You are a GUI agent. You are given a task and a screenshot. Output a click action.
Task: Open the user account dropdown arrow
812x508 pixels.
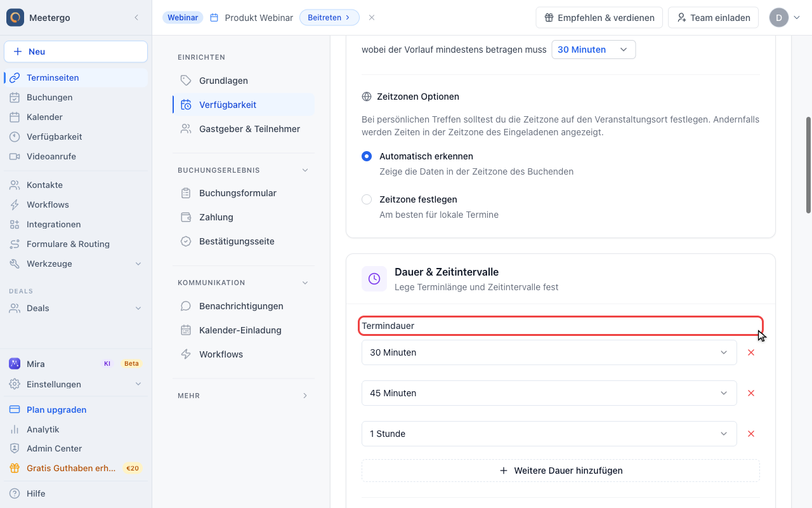click(797, 18)
